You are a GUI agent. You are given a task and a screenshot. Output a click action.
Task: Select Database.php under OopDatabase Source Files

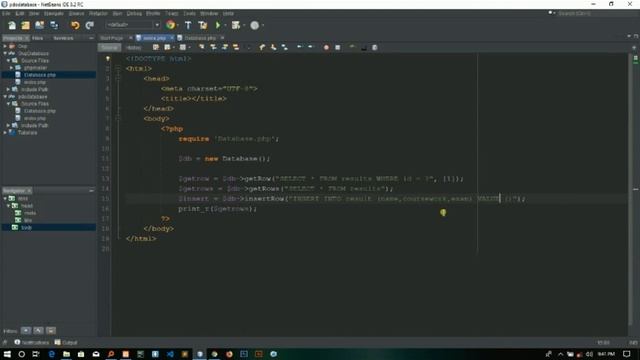(40, 75)
